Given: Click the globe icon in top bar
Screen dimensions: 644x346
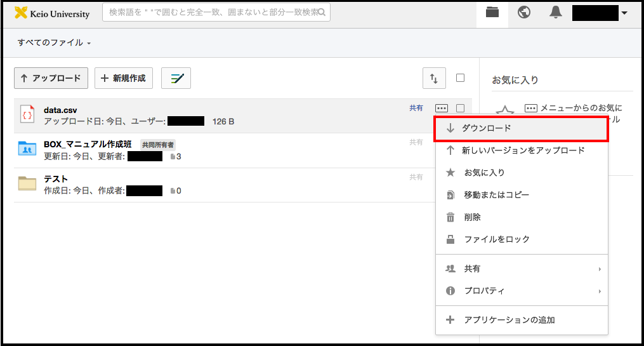Looking at the screenshot, I should pos(524,13).
